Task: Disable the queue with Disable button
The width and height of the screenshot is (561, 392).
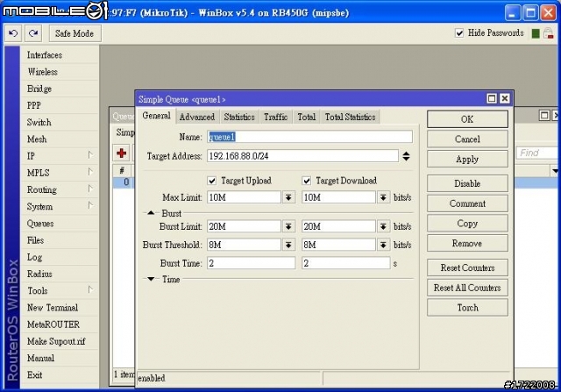Action: point(467,183)
